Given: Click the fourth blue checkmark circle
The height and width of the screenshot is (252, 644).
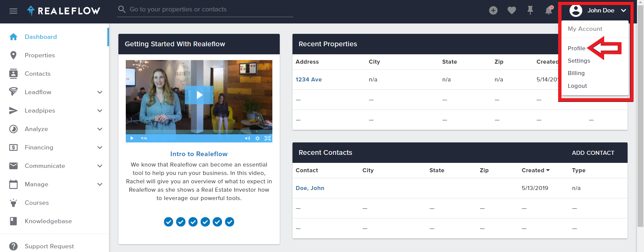Looking at the screenshot, I should [205, 222].
